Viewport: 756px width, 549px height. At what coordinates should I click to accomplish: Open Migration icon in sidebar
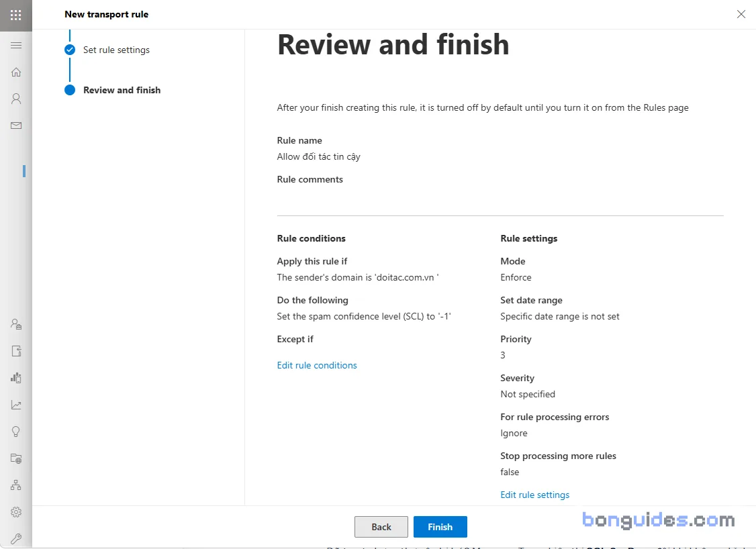point(16,351)
